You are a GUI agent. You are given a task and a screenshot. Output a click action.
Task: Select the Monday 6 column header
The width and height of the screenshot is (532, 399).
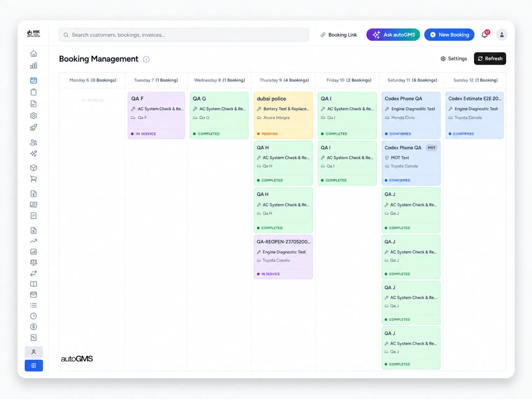[93, 80]
